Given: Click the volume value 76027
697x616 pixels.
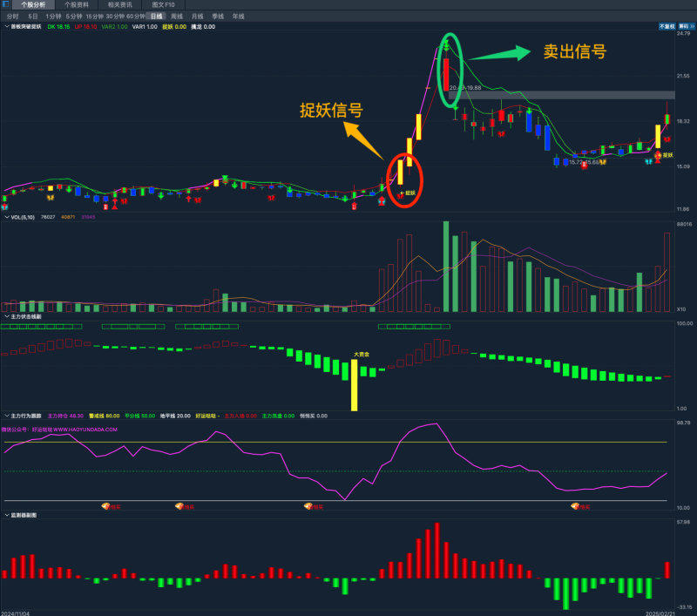Looking at the screenshot, I should point(48,217).
